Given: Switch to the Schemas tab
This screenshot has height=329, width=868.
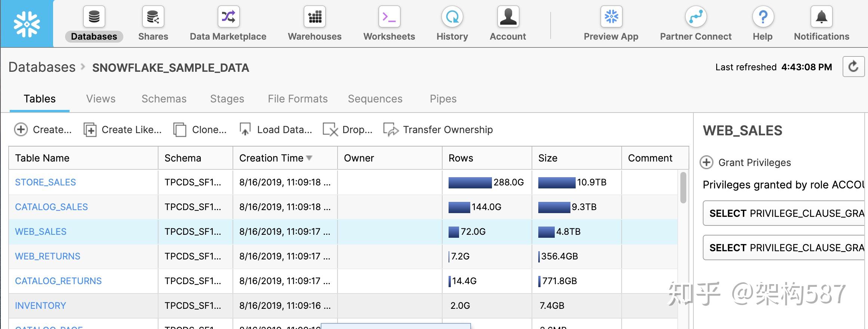Looking at the screenshot, I should click(164, 99).
